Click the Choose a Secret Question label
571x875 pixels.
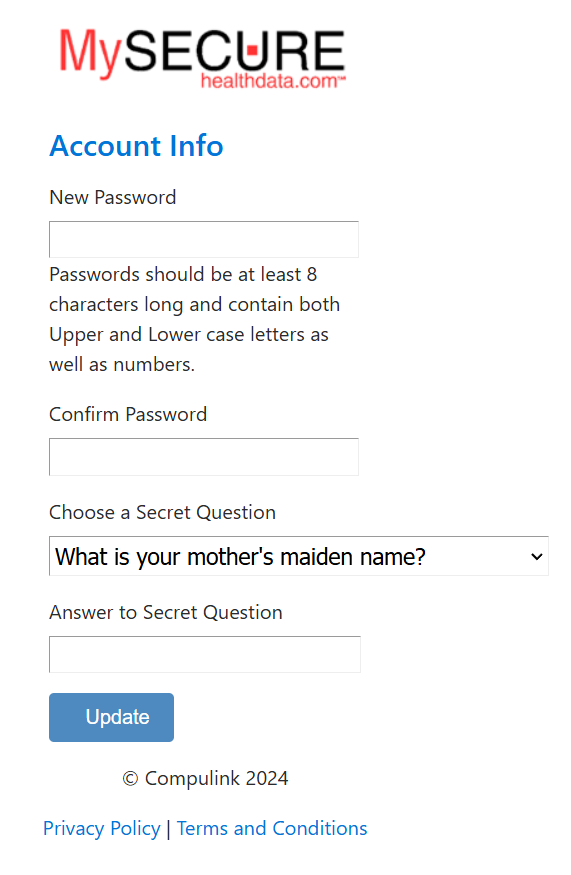(x=162, y=512)
